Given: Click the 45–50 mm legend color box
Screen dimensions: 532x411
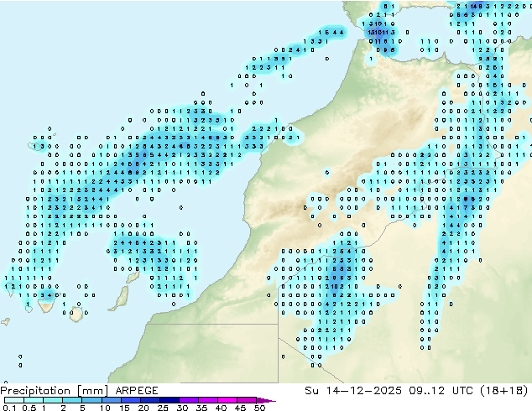Looking at the screenshot, I should coord(247,400).
